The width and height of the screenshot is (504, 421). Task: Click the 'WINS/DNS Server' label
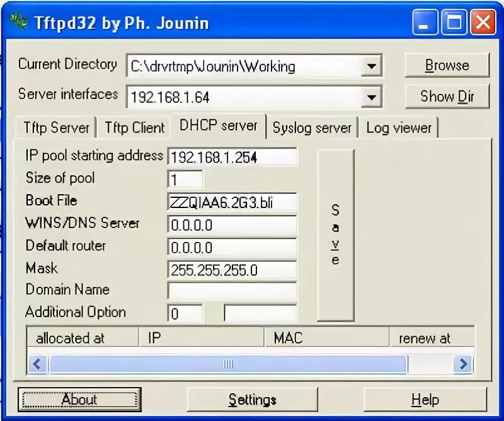pyautogui.click(x=83, y=222)
